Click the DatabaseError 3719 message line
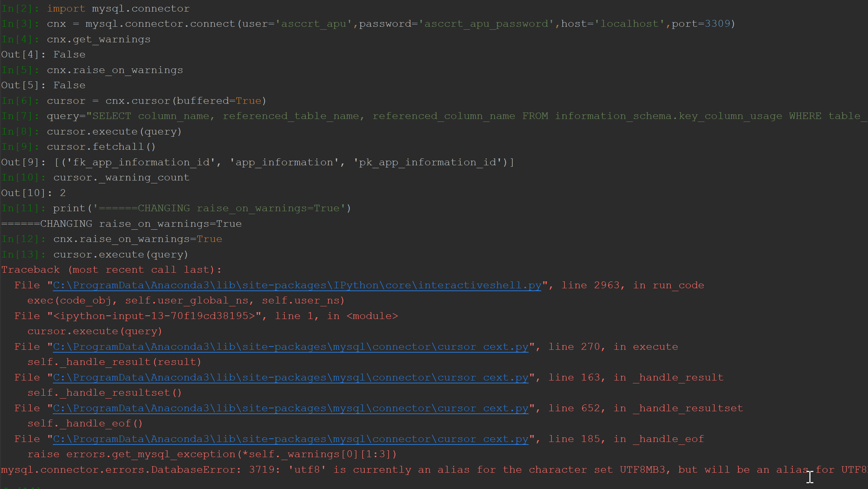Image resolution: width=868 pixels, height=489 pixels. 398,470
